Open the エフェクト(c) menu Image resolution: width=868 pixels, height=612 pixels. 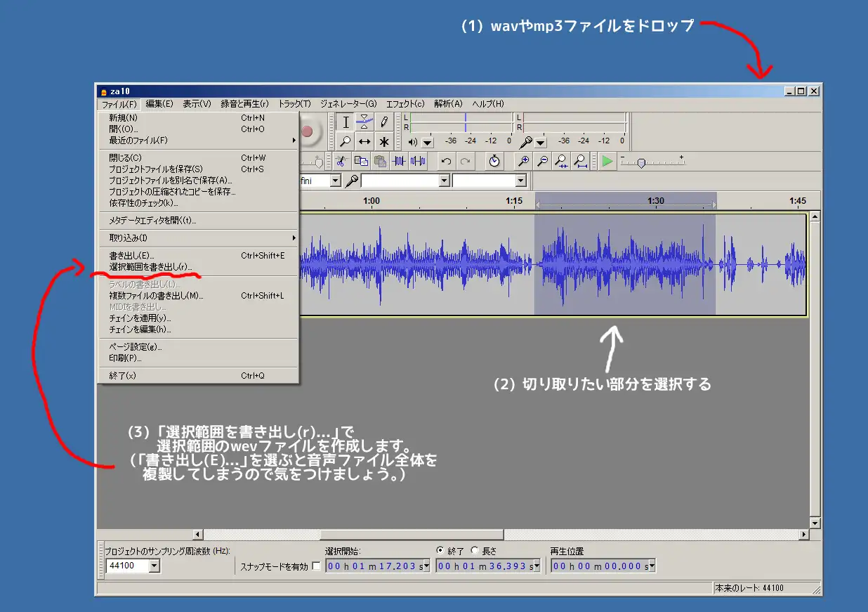click(405, 104)
